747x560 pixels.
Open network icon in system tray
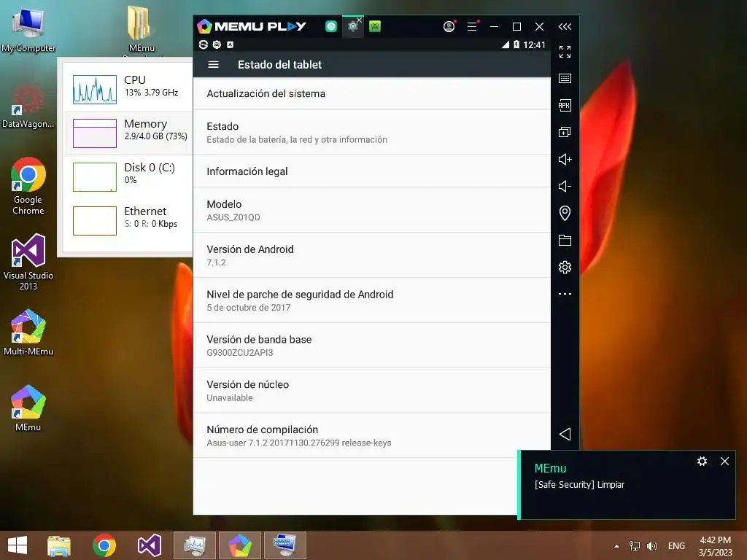pos(635,545)
